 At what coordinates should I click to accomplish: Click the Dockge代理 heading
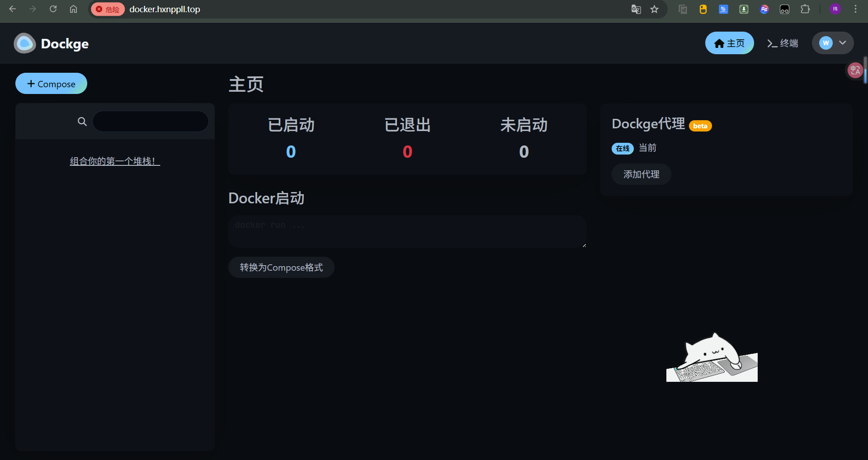pyautogui.click(x=648, y=124)
